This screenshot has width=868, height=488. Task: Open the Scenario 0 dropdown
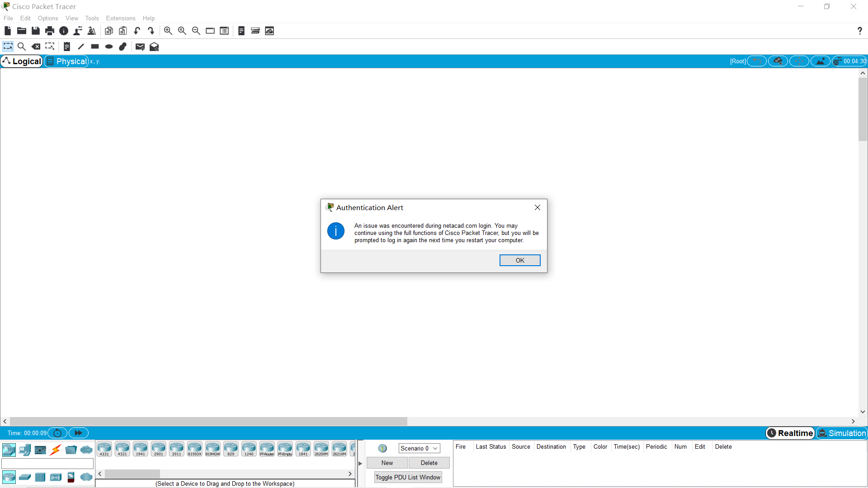[x=419, y=448]
